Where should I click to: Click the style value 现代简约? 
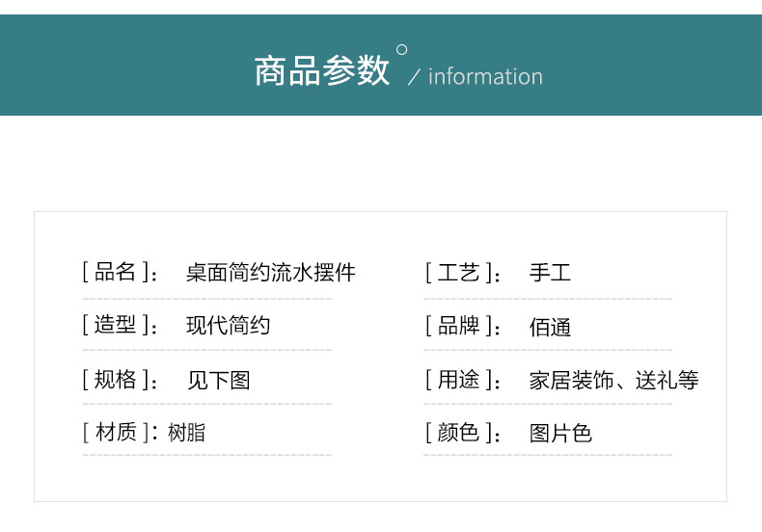(228, 326)
